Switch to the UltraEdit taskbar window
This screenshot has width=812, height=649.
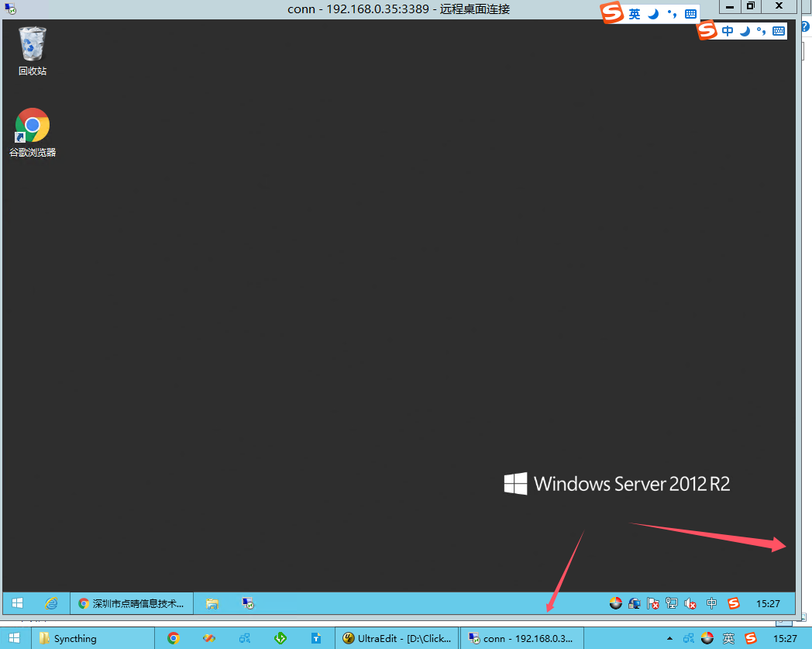click(x=397, y=638)
